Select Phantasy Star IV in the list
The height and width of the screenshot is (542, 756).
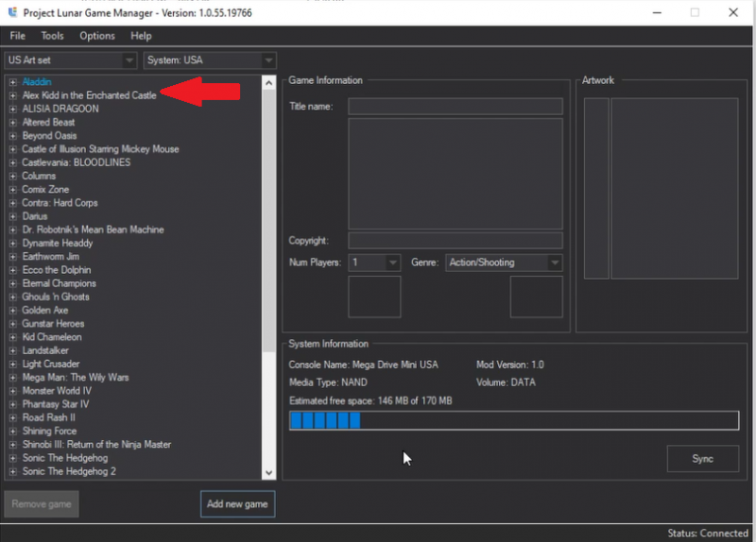(56, 405)
